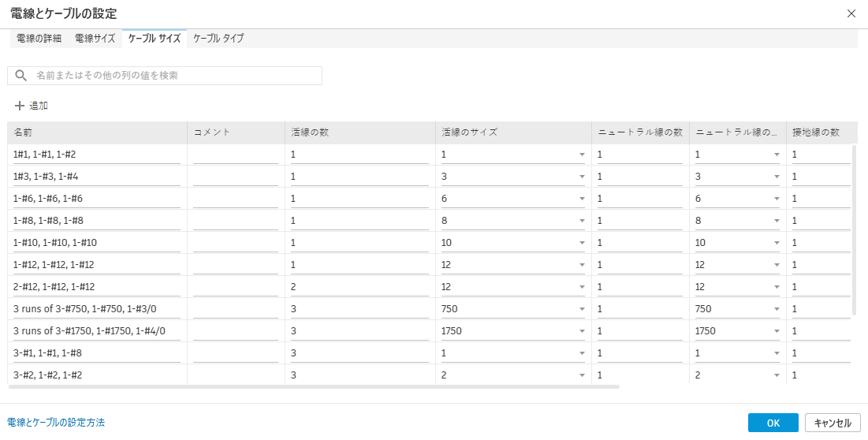Expand hot wire size dropdown for 1#1 row
The image size is (868, 440).
tap(582, 155)
